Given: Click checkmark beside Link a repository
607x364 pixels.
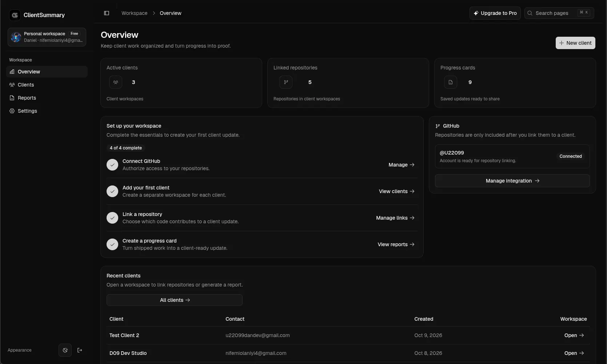Looking at the screenshot, I should click(112, 218).
